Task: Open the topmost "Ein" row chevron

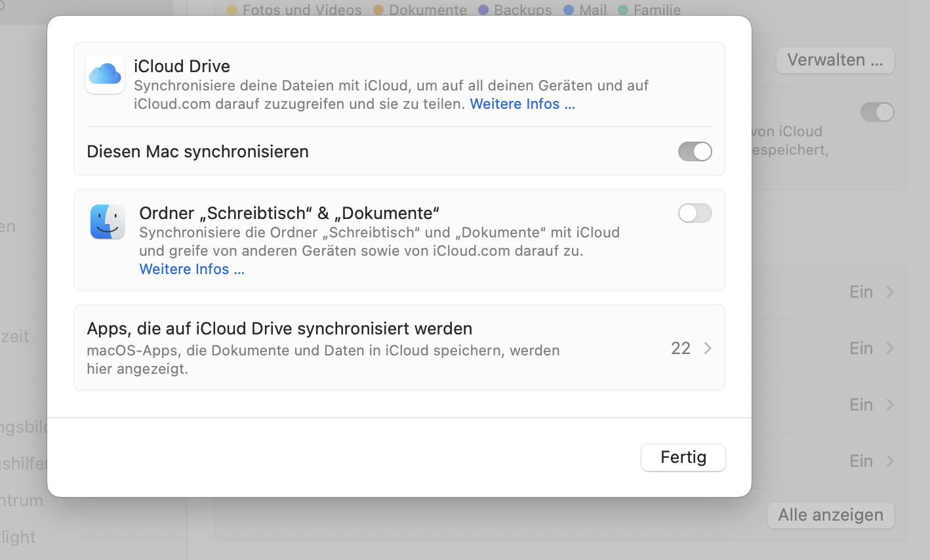Action: [890, 292]
